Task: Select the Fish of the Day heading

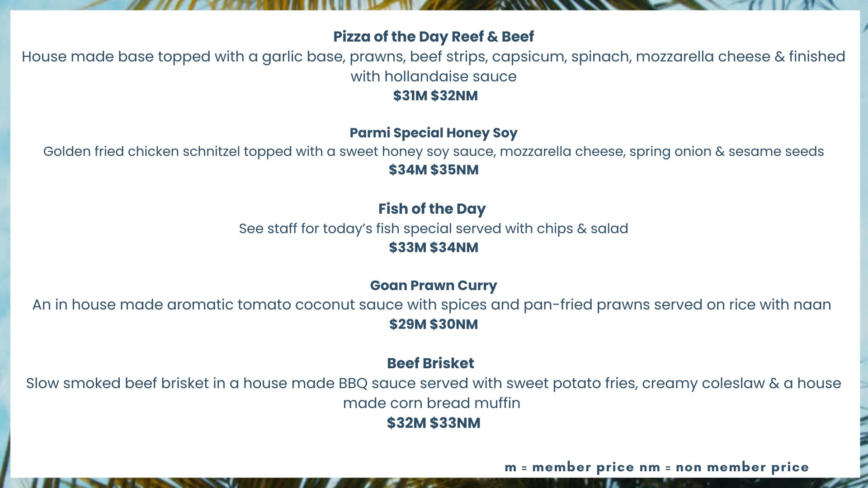Action: click(432, 209)
